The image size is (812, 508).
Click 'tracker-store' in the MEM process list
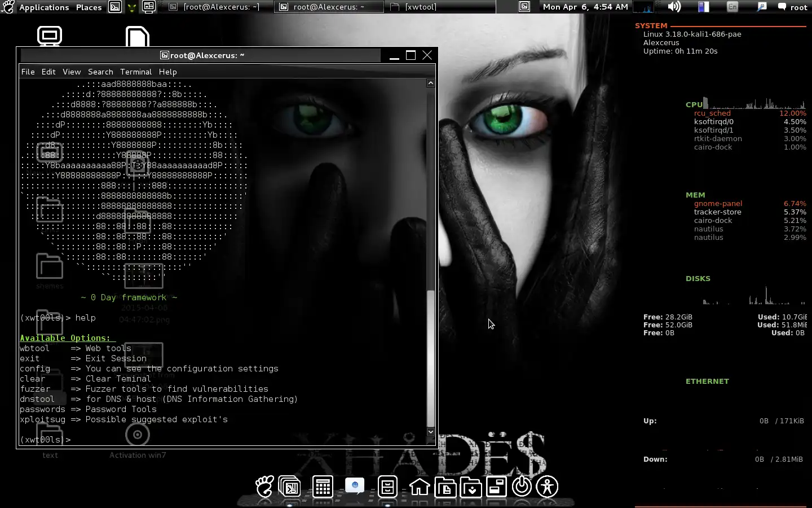click(718, 212)
